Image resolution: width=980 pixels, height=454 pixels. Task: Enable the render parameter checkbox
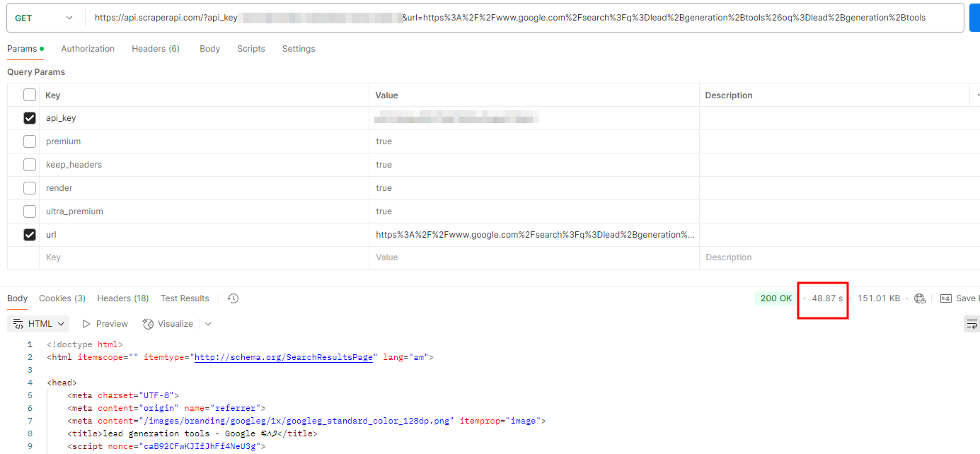point(30,188)
